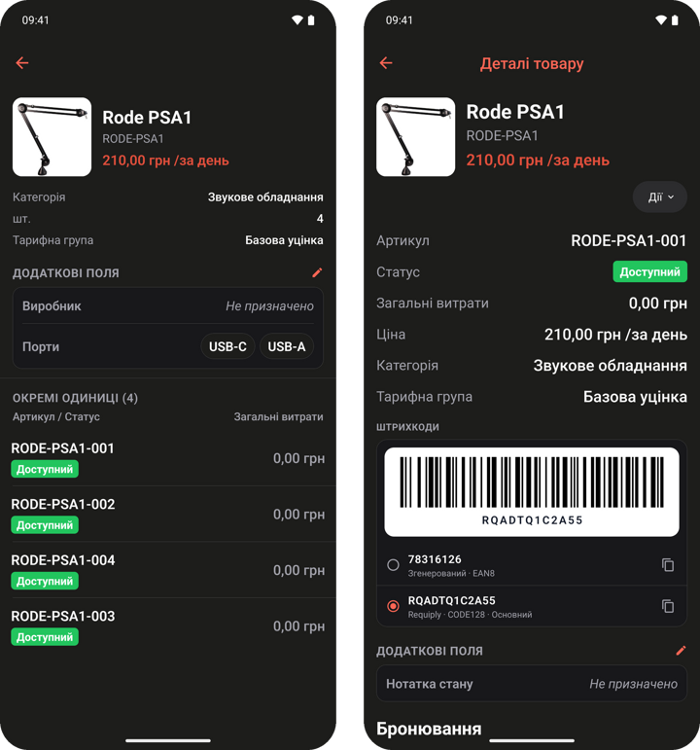Open unit RODE-PSA1-004 row
This screenshot has height=750, width=700.
(168, 570)
